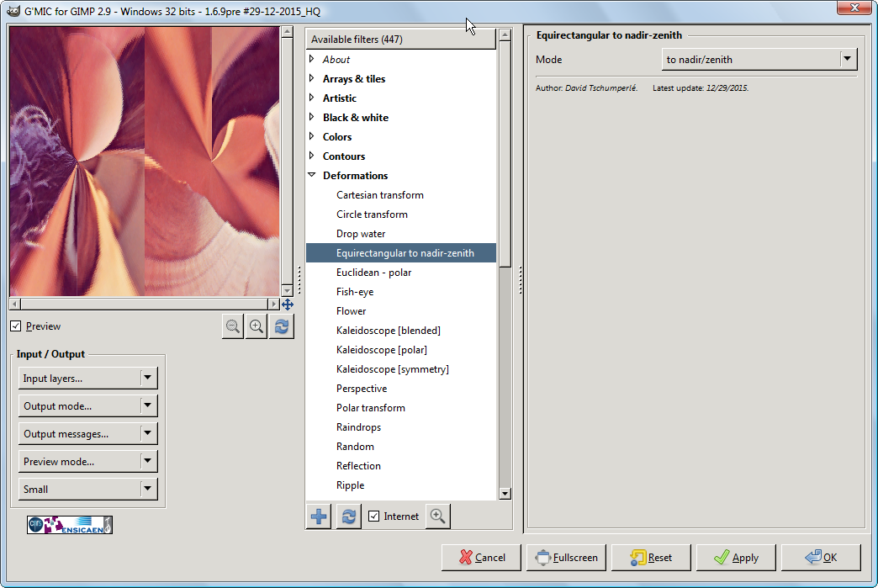Image resolution: width=878 pixels, height=588 pixels.
Task: Expand the Contours category
Action: coord(312,156)
